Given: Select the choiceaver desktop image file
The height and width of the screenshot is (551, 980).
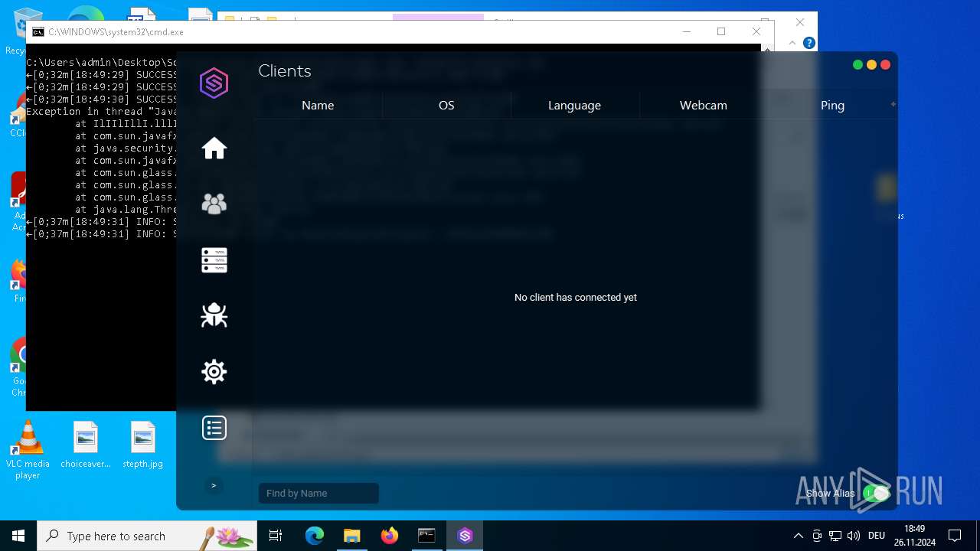Looking at the screenshot, I should (x=86, y=445).
